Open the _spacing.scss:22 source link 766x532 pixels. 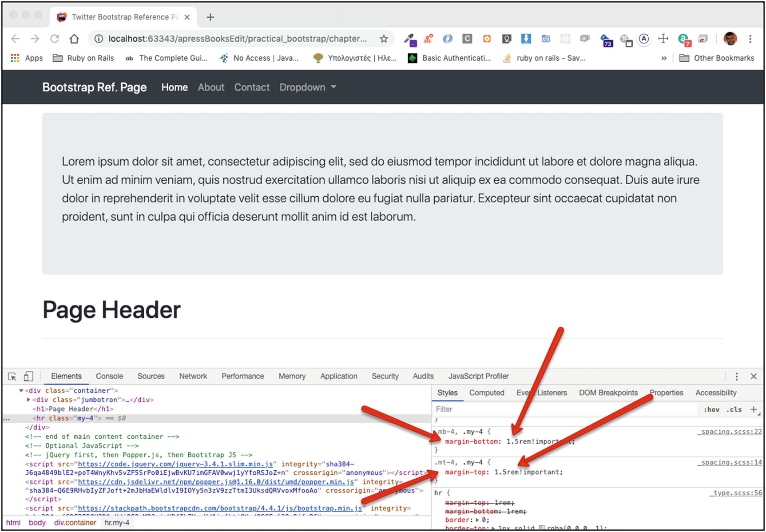coord(730,432)
